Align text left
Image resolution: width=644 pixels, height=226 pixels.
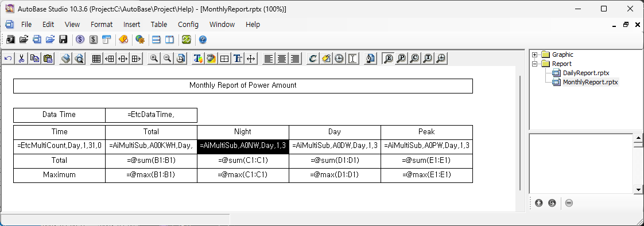268,59
